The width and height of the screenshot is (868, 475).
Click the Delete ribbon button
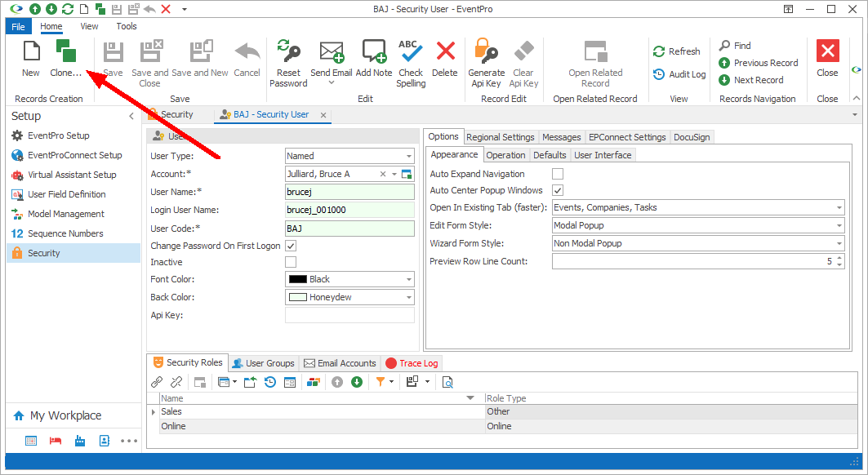pyautogui.click(x=445, y=59)
